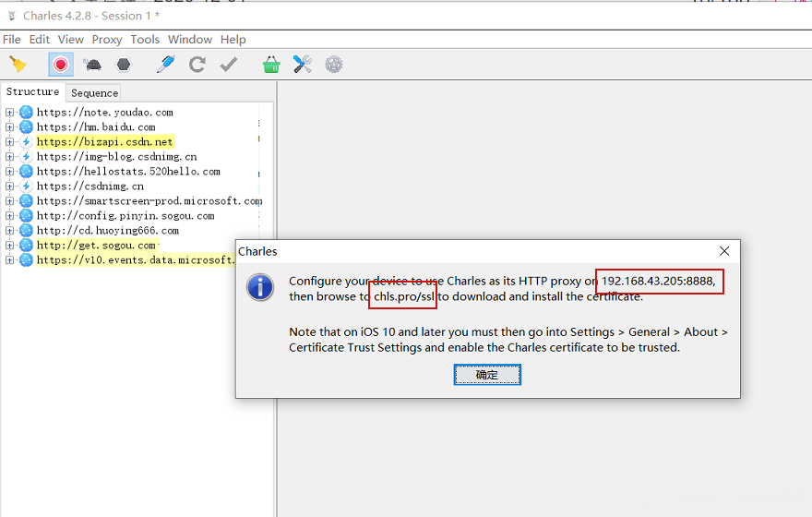Viewport: 812px width, 517px height.
Task: Click globe icon beside v10.events.data.microsoft
Action: click(x=26, y=259)
